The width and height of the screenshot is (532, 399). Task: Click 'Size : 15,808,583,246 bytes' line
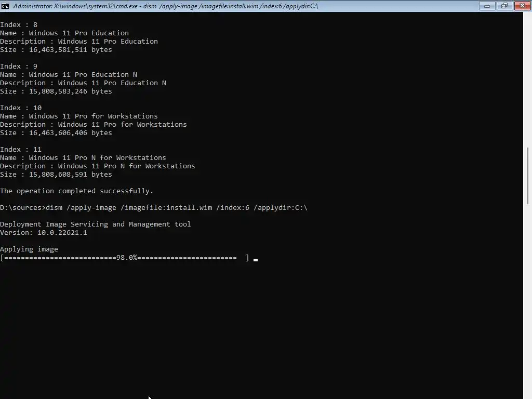56,91
